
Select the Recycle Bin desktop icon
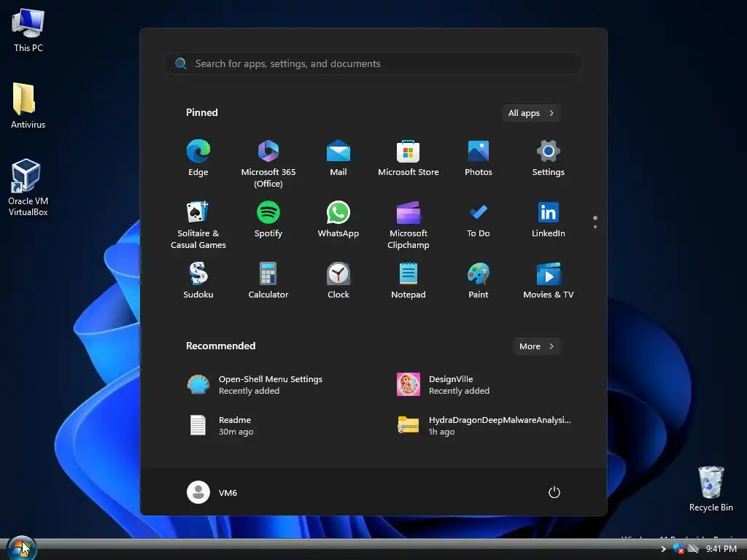coord(711,489)
